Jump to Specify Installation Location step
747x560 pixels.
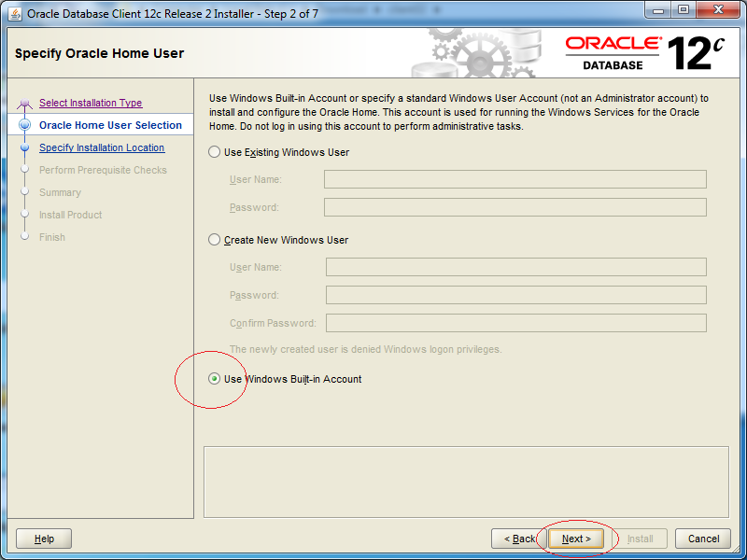point(102,147)
